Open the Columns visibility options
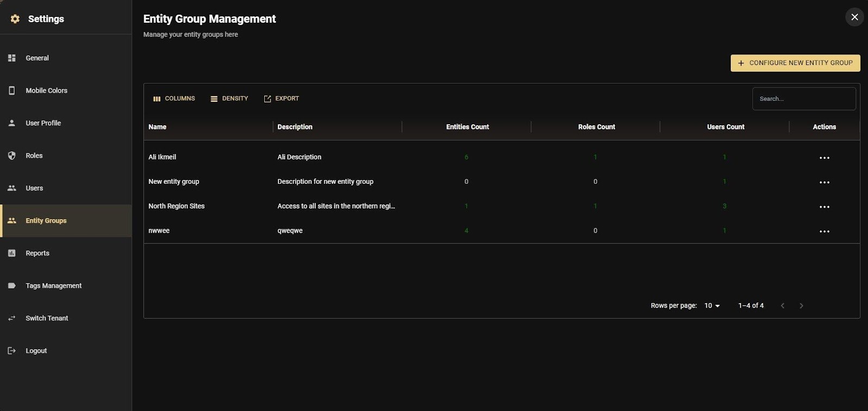 (174, 99)
